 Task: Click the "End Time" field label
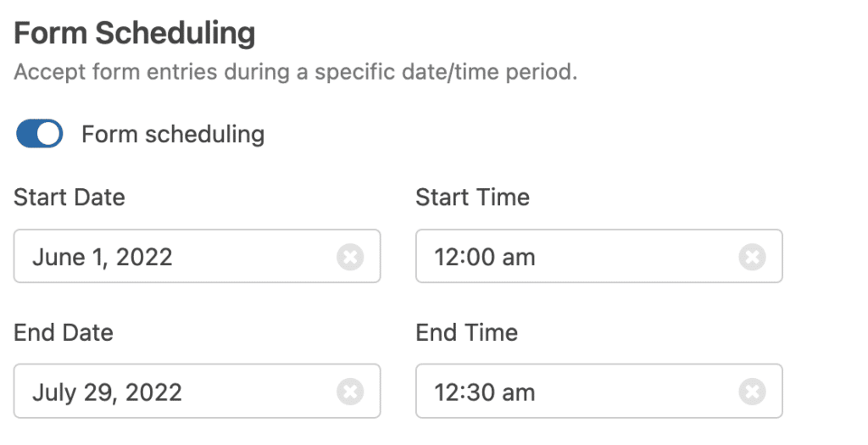pos(466,332)
